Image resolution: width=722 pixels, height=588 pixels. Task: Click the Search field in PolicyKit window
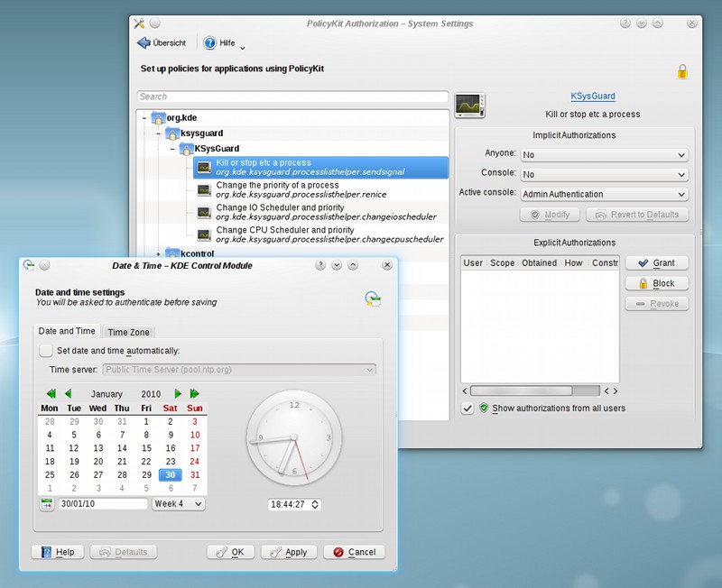292,96
